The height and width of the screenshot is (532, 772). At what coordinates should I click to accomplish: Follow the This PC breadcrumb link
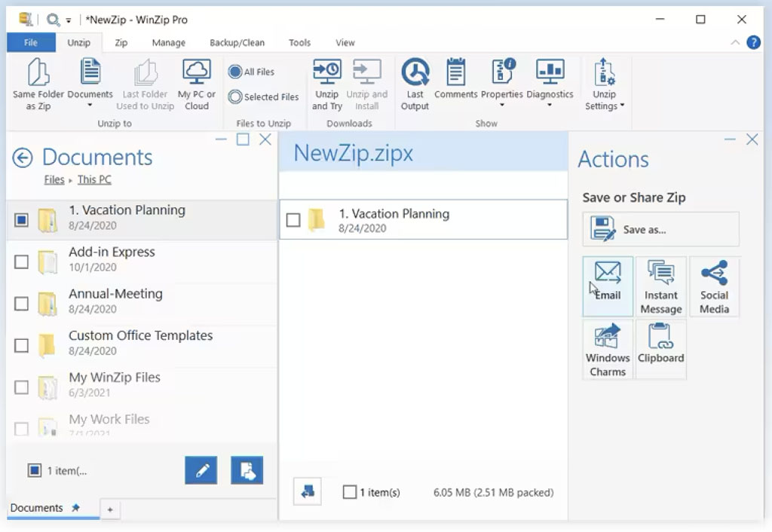[x=94, y=179]
